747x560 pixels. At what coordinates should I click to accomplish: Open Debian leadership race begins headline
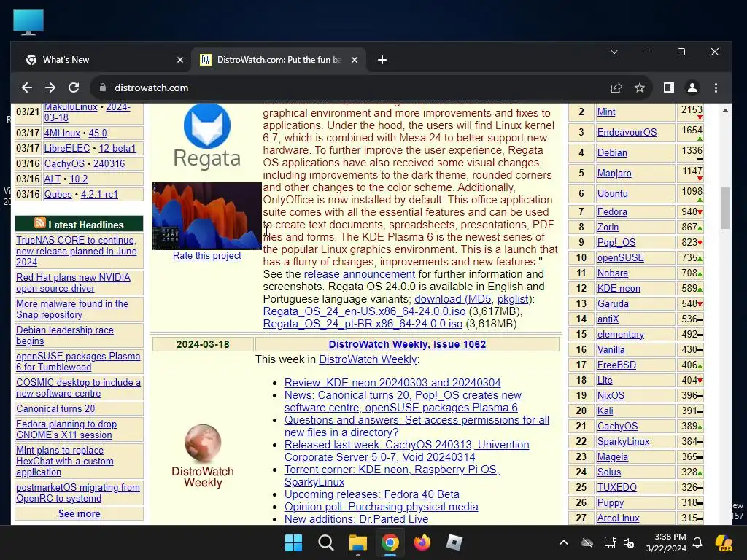[x=65, y=335]
